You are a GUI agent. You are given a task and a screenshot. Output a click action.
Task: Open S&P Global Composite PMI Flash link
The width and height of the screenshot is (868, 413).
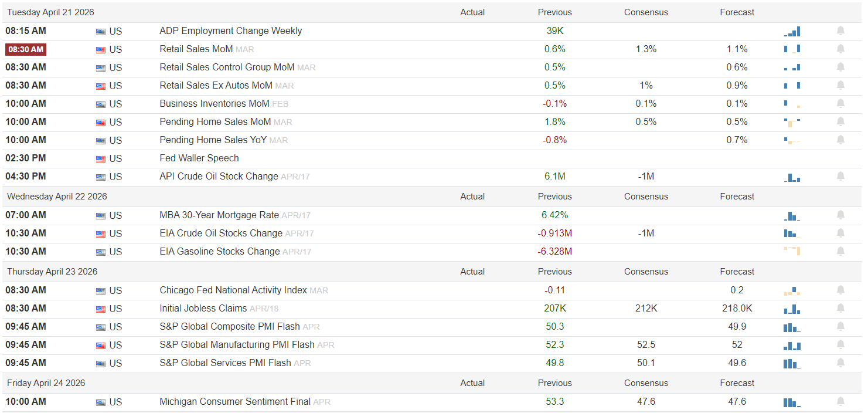(230, 326)
